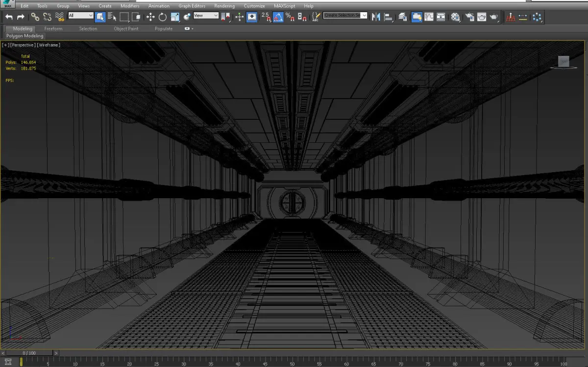Open the Tools menu
Screen dimensions: 588x367
43,6
